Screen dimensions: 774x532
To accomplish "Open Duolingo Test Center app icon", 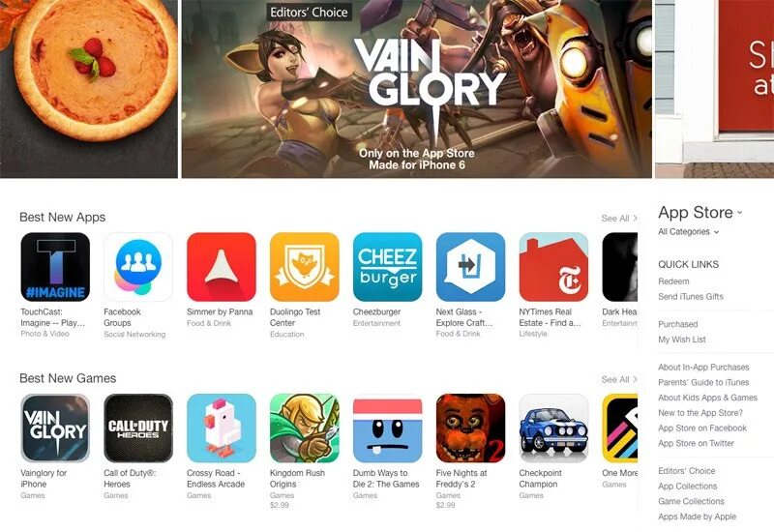I will tap(305, 267).
